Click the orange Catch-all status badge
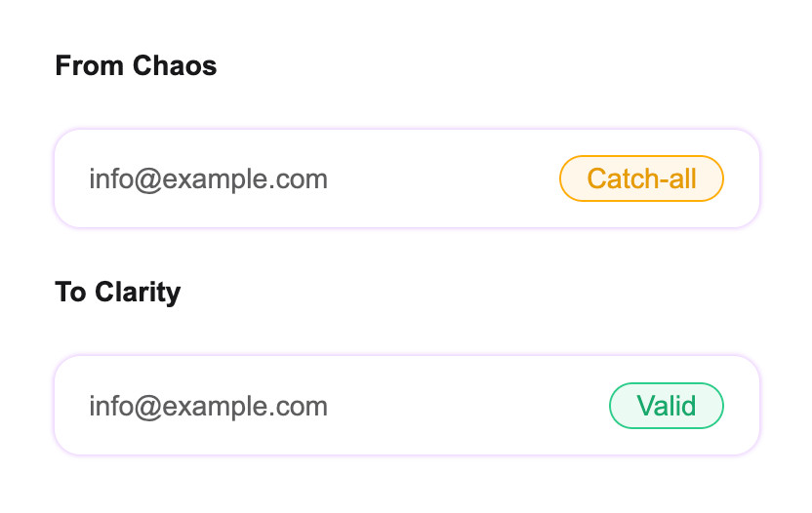 pyautogui.click(x=641, y=178)
